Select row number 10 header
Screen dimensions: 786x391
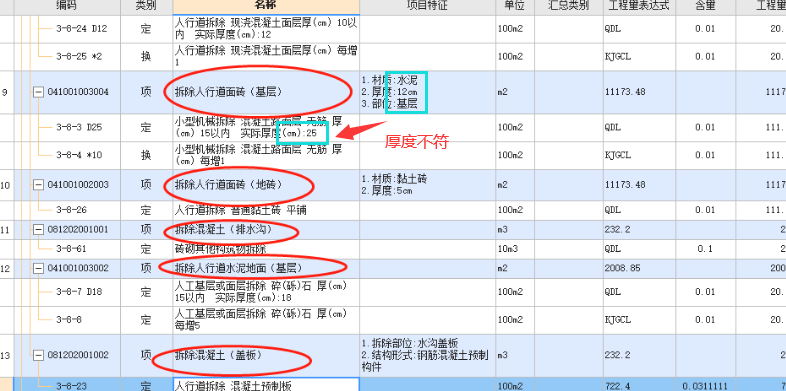pos(7,185)
